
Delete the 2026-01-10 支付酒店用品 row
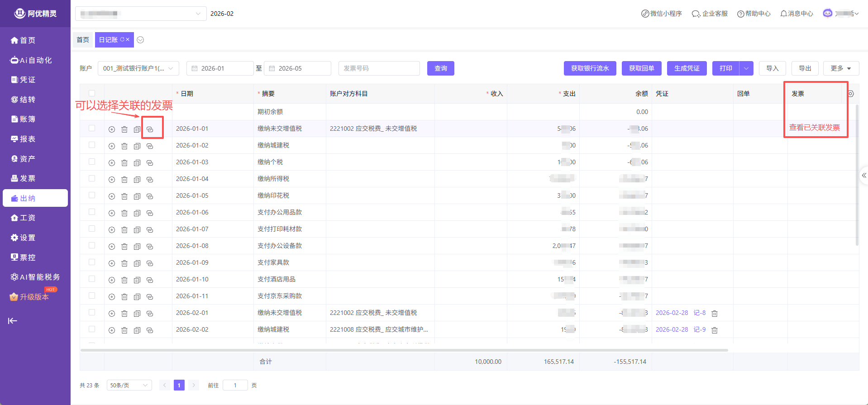tap(124, 280)
